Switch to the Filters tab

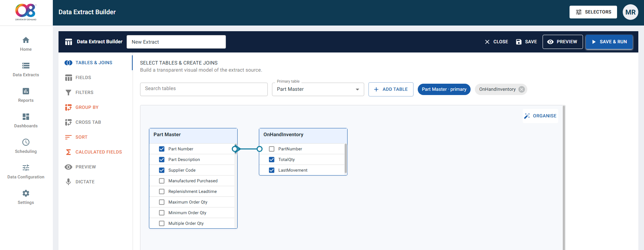(x=96, y=93)
